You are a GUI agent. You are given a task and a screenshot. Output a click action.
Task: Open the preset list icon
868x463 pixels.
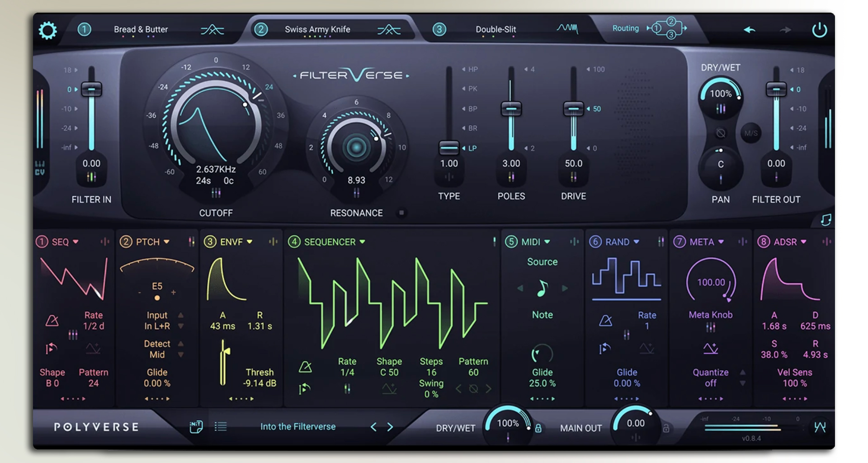[x=221, y=426]
